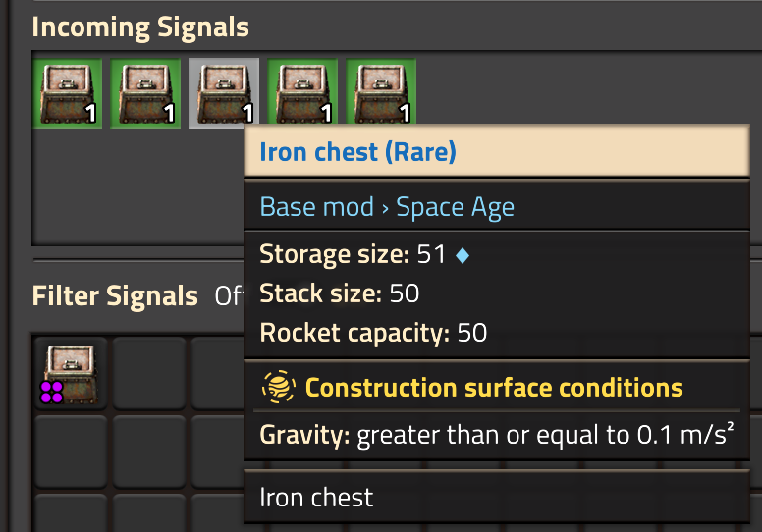Click the "Iron chest (Rare)" tooltip title
This screenshot has width=762, height=532.
click(357, 152)
